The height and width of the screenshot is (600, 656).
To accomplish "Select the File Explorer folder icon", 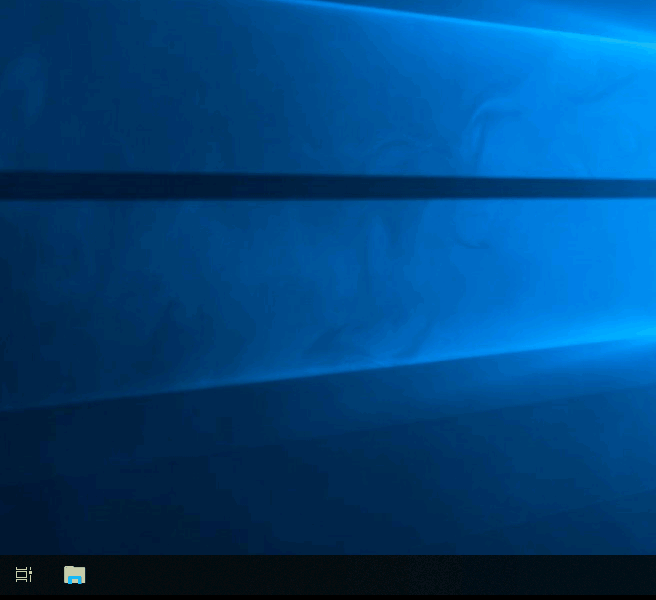I will tap(75, 575).
